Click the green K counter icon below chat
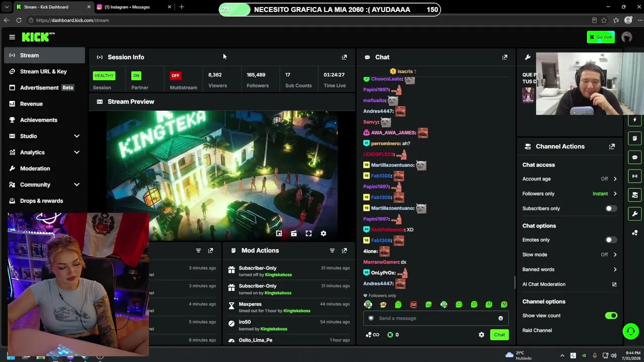 click(x=390, y=335)
